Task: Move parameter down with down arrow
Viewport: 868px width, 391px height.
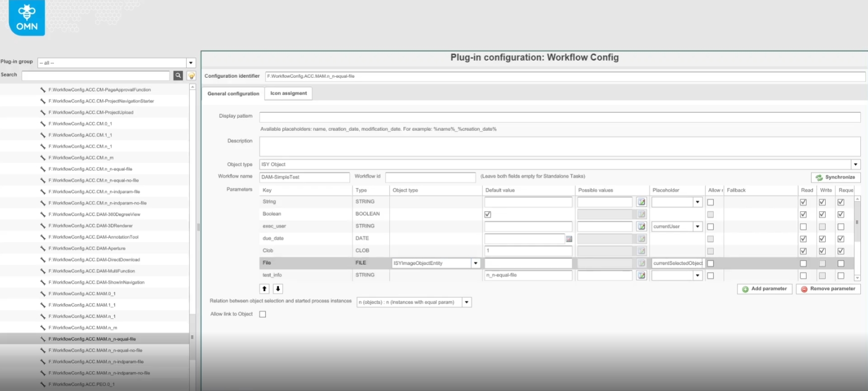Action: (278, 289)
